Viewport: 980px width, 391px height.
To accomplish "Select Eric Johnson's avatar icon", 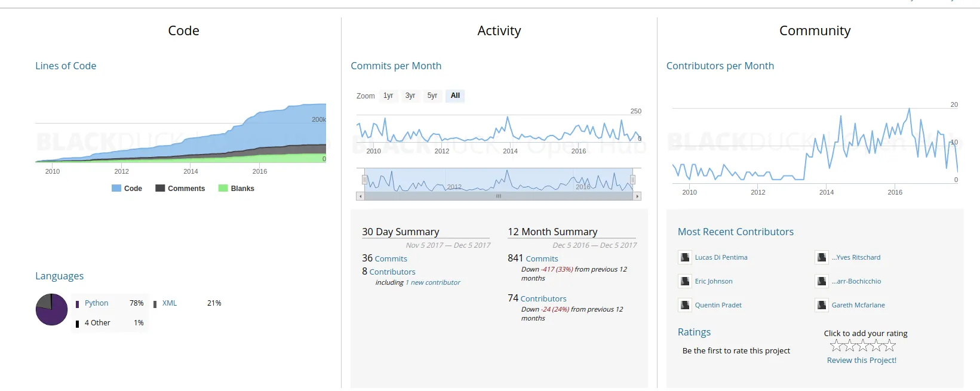I will (684, 281).
